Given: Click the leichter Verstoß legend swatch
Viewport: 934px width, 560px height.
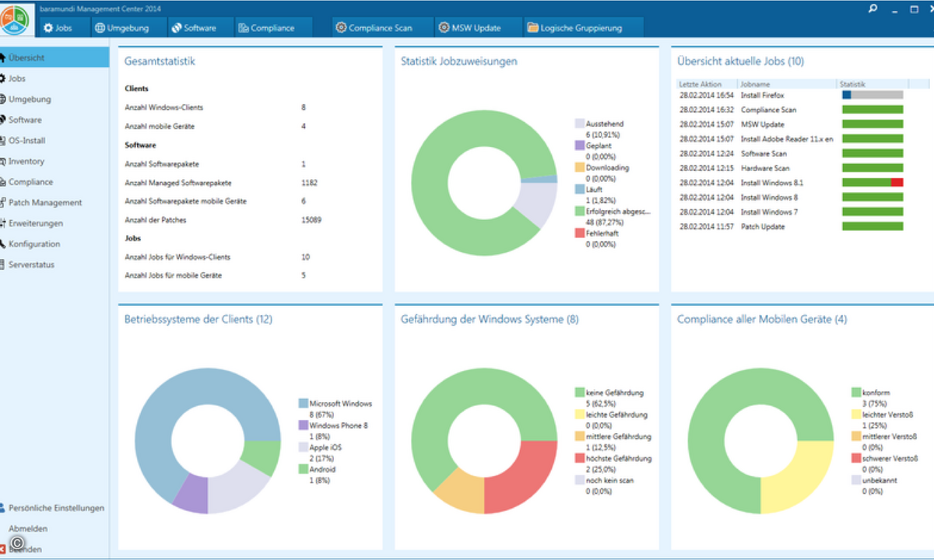Looking at the screenshot, I should 856,415.
